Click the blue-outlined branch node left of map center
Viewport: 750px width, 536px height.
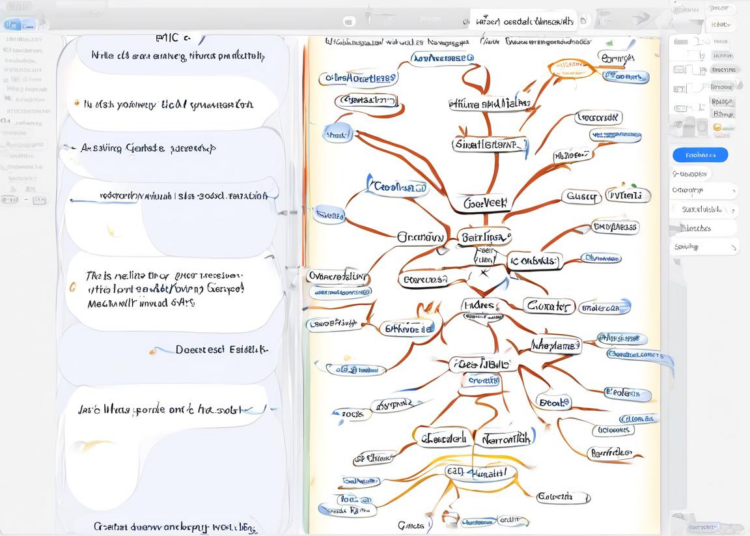click(398, 186)
